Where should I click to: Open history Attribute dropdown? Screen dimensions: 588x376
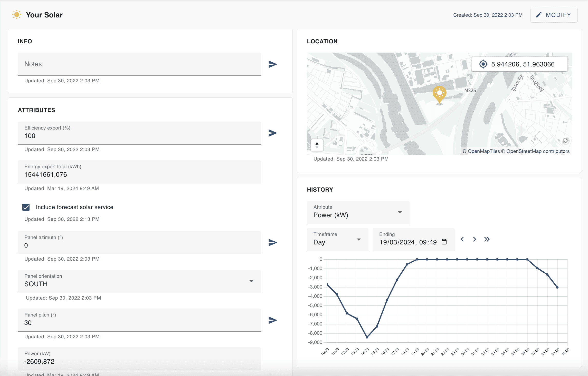point(358,212)
